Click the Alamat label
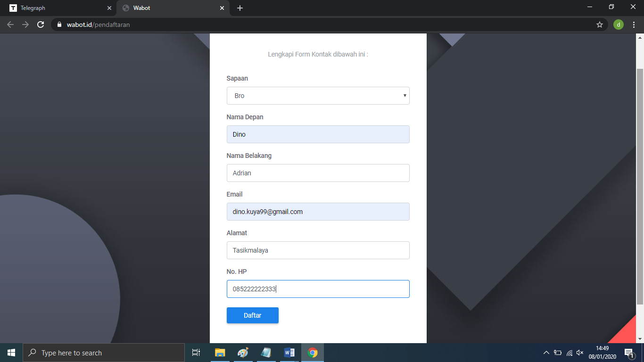 [237, 233]
